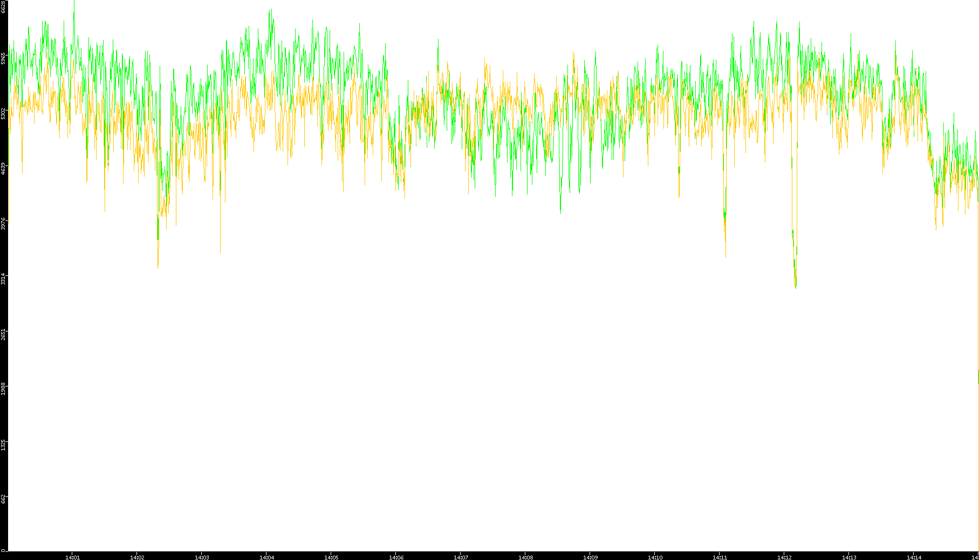This screenshot has width=979, height=560.
Task: Click the 662 vertical axis label
Action: (x=4, y=499)
